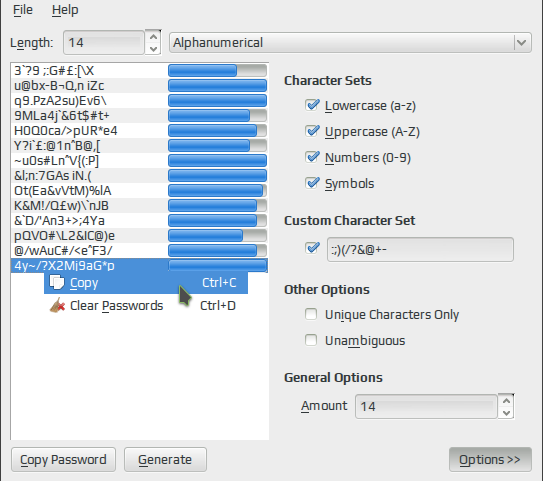Screen dimensions: 543x481
Task: Click the custom character set text field
Action: (420, 249)
